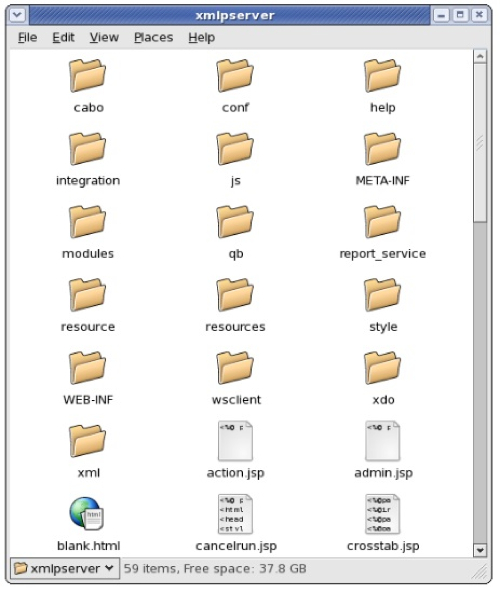Screen dimensions: 500x593
Task: Select the style folder icon
Action: [383, 295]
